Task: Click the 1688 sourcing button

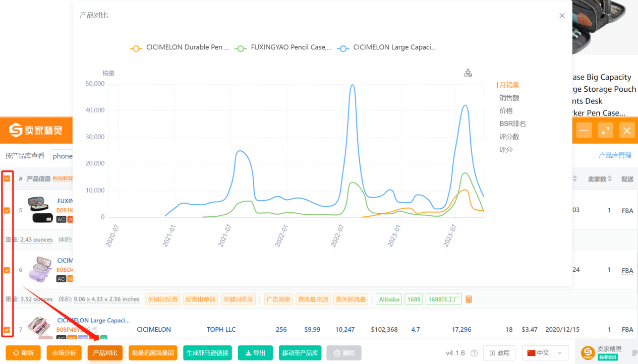Action: point(414,299)
